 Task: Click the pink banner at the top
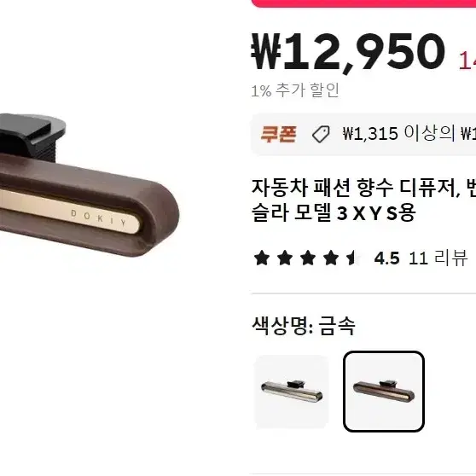coord(363,3)
